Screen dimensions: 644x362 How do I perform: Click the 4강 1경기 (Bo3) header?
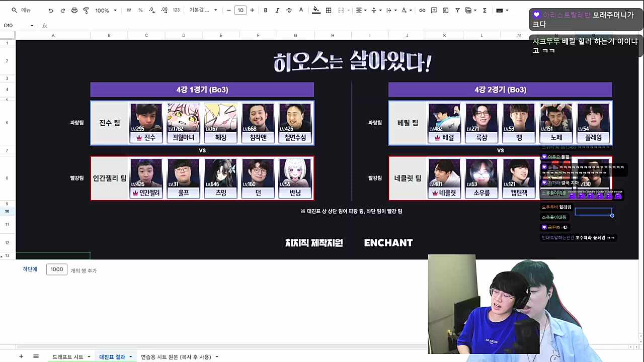coord(202,89)
